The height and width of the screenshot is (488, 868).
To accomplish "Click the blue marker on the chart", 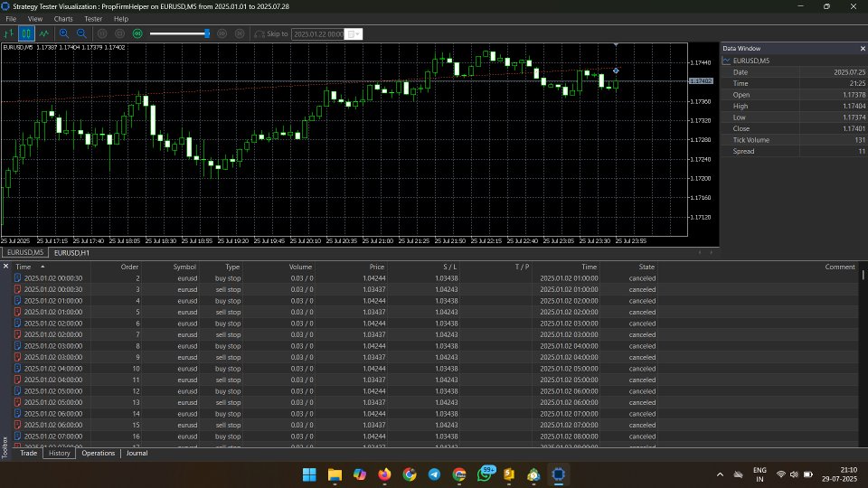I will point(616,70).
